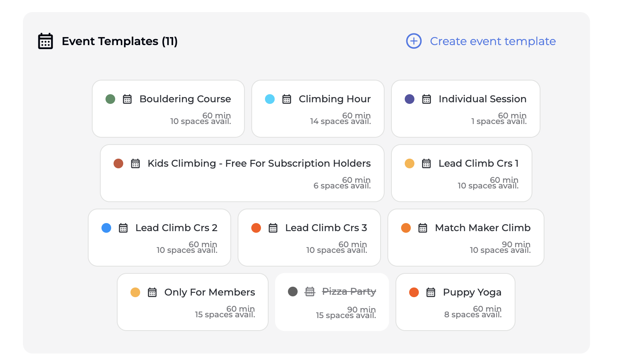The width and height of the screenshot is (621, 364).
Task: Click the light blue Climbing Hour dot
Action: (x=270, y=99)
